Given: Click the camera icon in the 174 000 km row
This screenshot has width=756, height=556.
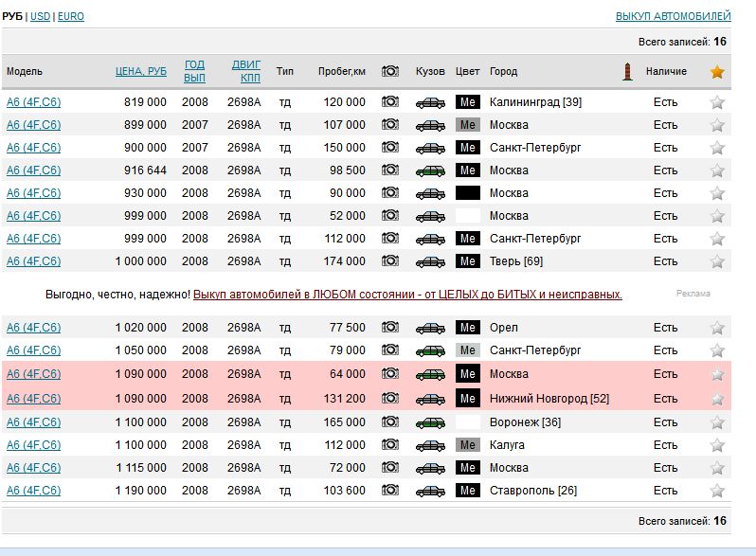Looking at the screenshot, I should click(390, 260).
